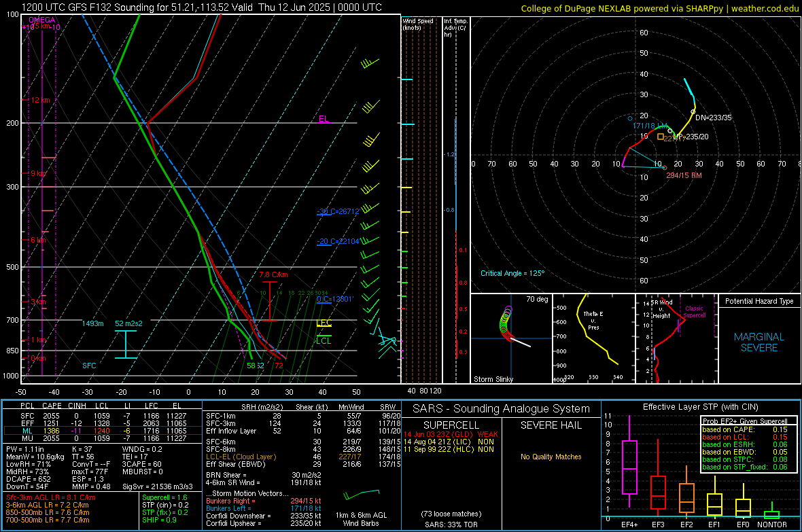Click the MeanW = 10.6g/kg value

coord(35,457)
